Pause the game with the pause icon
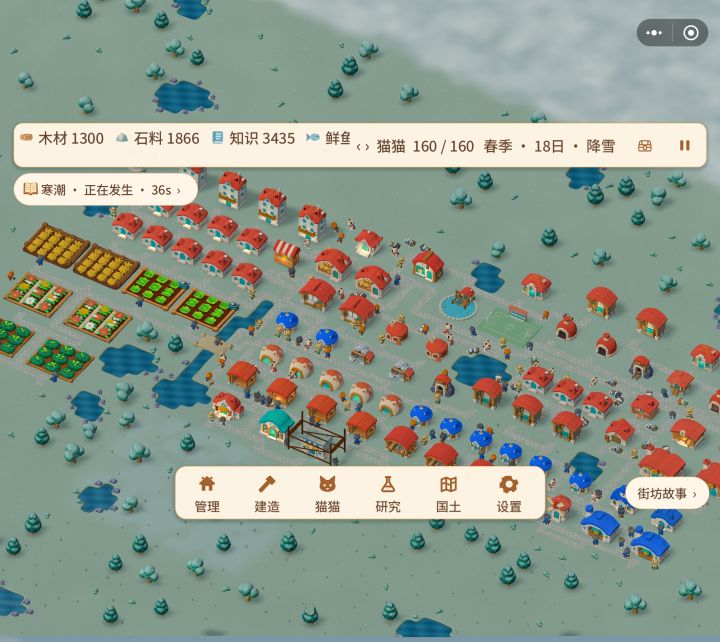 pos(685,146)
